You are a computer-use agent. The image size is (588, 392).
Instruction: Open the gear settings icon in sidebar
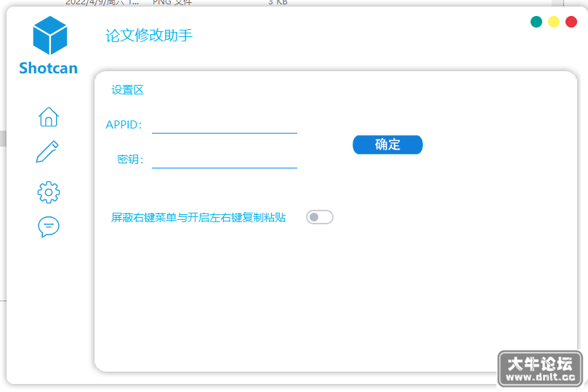(x=49, y=192)
